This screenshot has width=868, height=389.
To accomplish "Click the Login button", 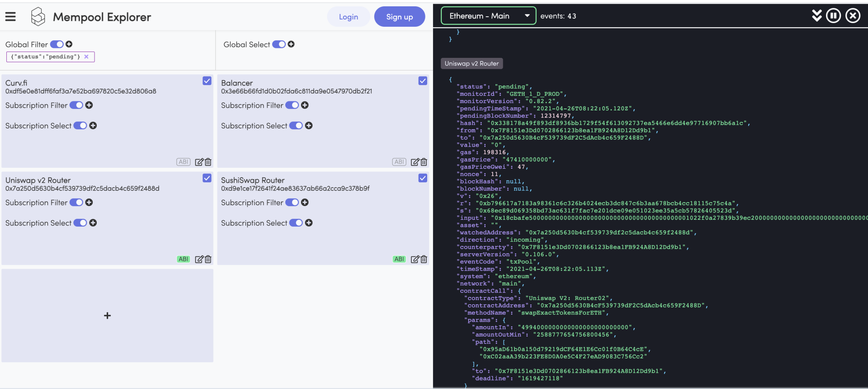I will pyautogui.click(x=349, y=17).
